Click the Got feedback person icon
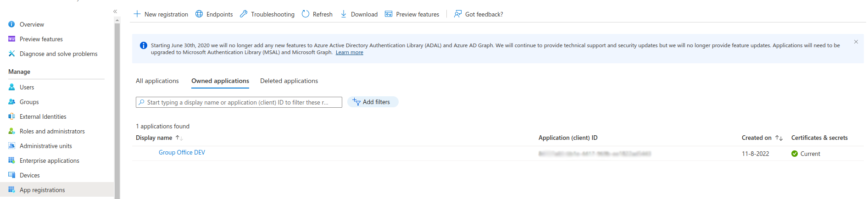 (x=458, y=14)
